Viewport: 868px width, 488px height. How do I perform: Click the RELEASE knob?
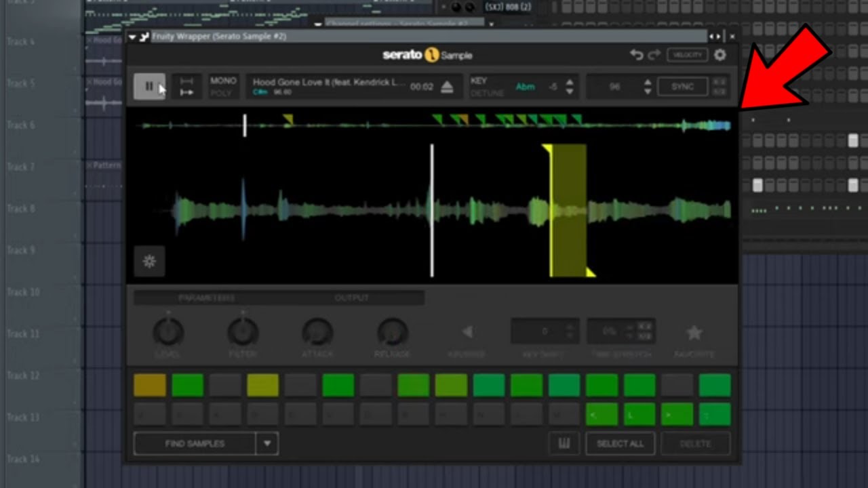tap(392, 332)
